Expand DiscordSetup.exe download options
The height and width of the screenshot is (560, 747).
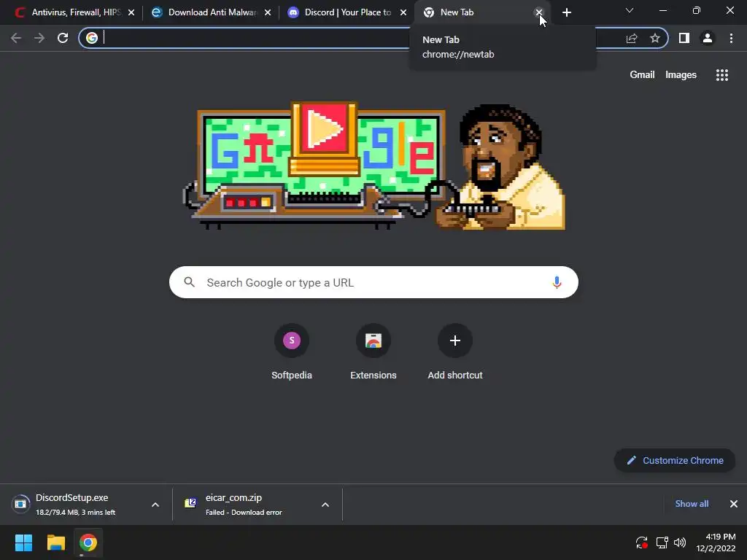click(x=155, y=505)
